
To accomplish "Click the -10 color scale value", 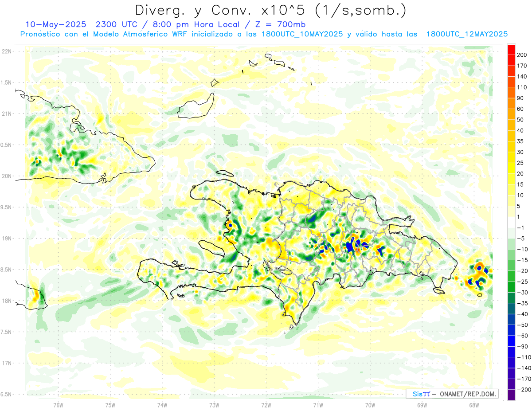I will 522,249.
